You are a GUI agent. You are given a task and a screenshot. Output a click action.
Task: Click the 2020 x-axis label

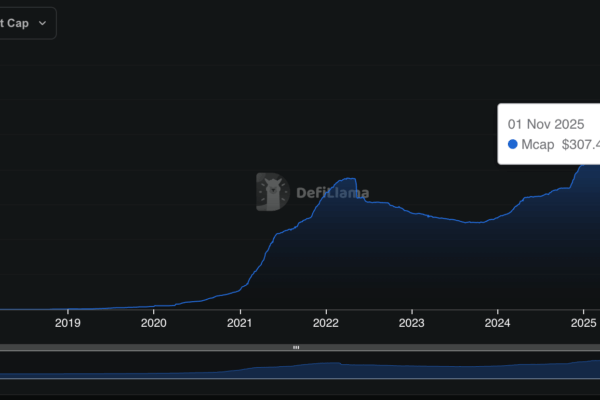[153, 323]
